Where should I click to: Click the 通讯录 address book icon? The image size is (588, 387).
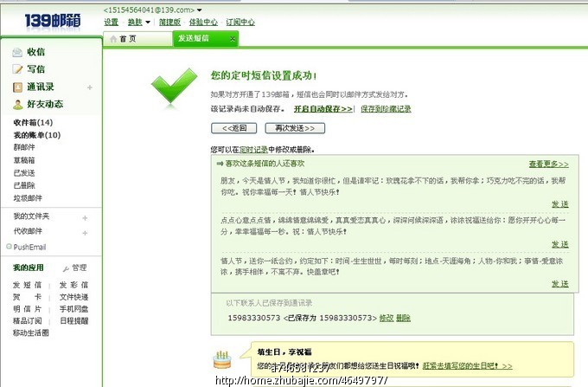pyautogui.click(x=17, y=87)
